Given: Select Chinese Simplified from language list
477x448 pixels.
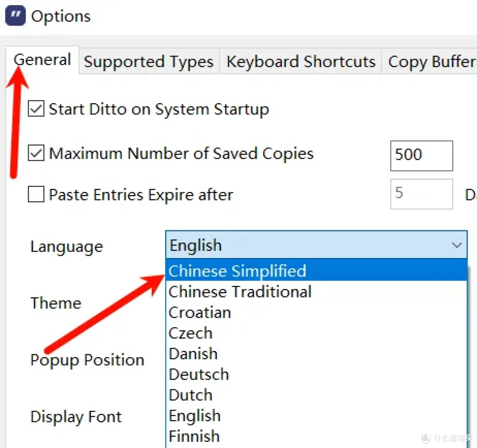Looking at the screenshot, I should (x=316, y=271).
